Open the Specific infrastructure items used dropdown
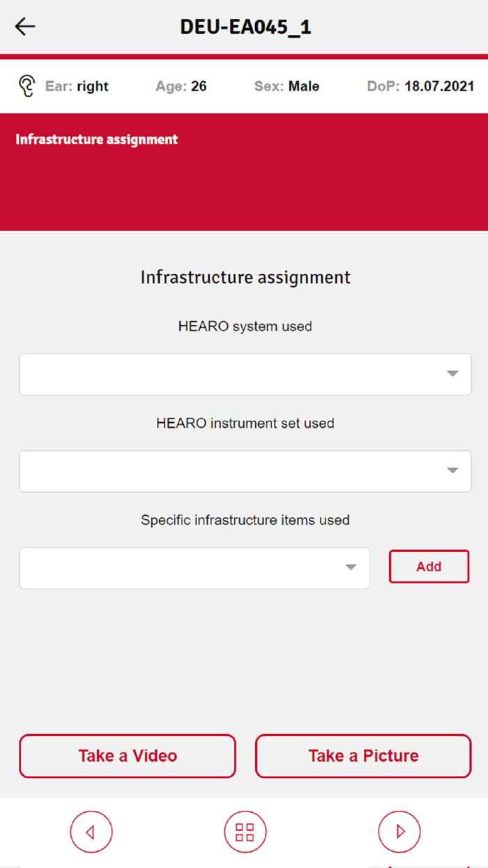The image size is (488, 868). point(194,568)
